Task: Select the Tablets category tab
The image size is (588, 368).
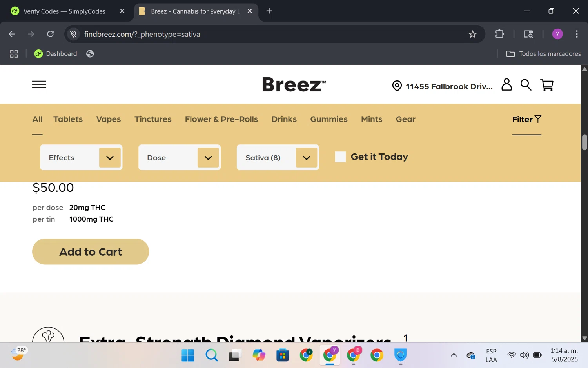Action: point(68,119)
